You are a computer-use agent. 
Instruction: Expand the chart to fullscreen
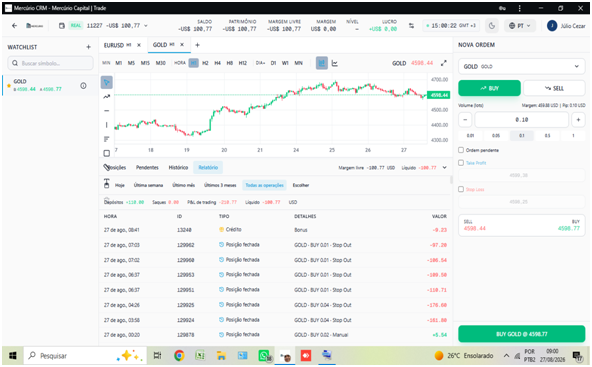[444, 63]
